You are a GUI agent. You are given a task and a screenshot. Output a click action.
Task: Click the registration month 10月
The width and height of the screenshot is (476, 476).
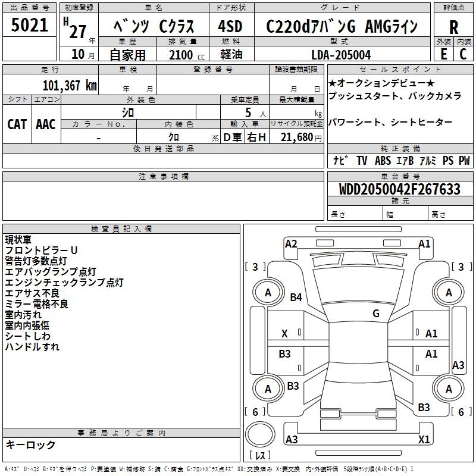(x=83, y=54)
